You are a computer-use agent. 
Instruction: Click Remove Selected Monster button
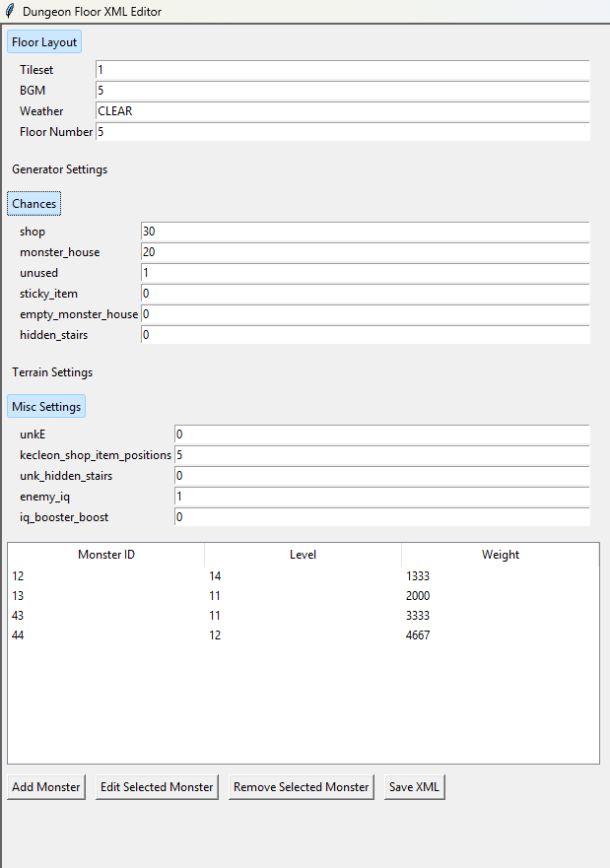tap(302, 787)
